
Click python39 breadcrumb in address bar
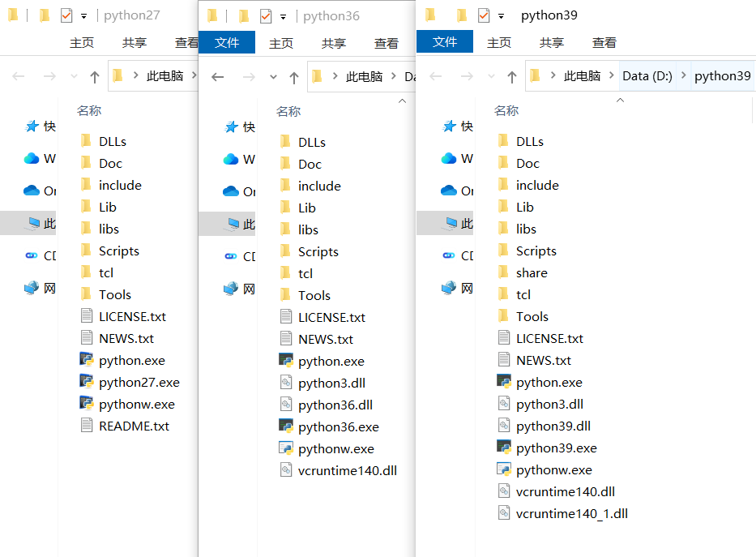(722, 75)
